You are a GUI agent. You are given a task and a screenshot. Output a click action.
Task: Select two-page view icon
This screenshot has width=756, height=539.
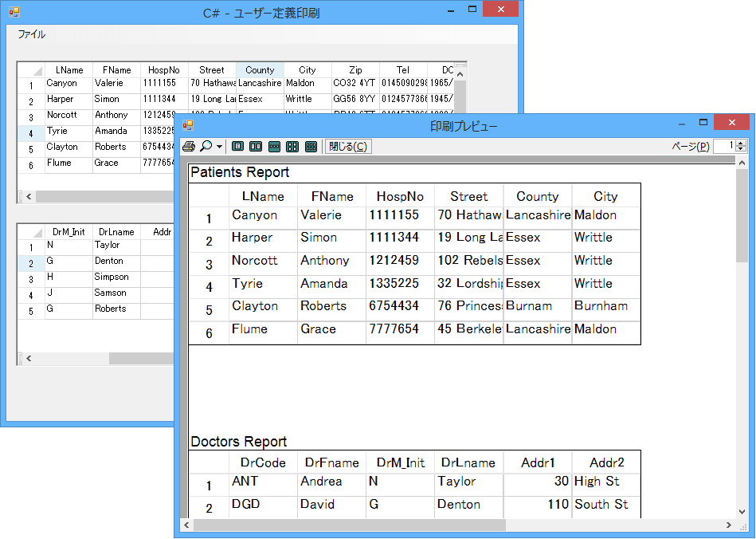[256, 146]
